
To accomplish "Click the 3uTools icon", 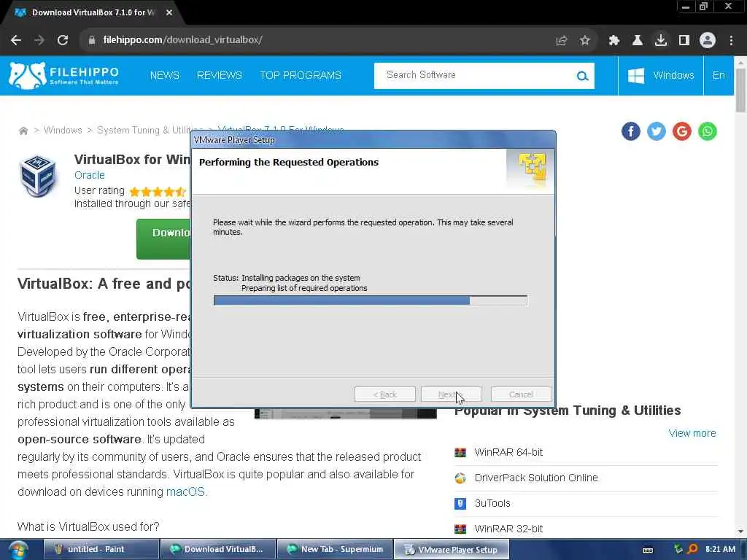I will point(460,503).
